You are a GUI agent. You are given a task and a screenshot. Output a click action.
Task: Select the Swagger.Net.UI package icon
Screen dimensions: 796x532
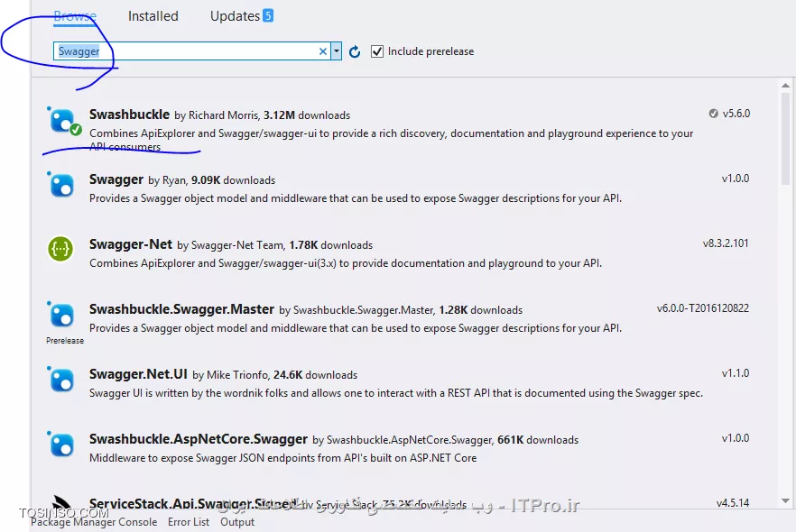(x=61, y=380)
